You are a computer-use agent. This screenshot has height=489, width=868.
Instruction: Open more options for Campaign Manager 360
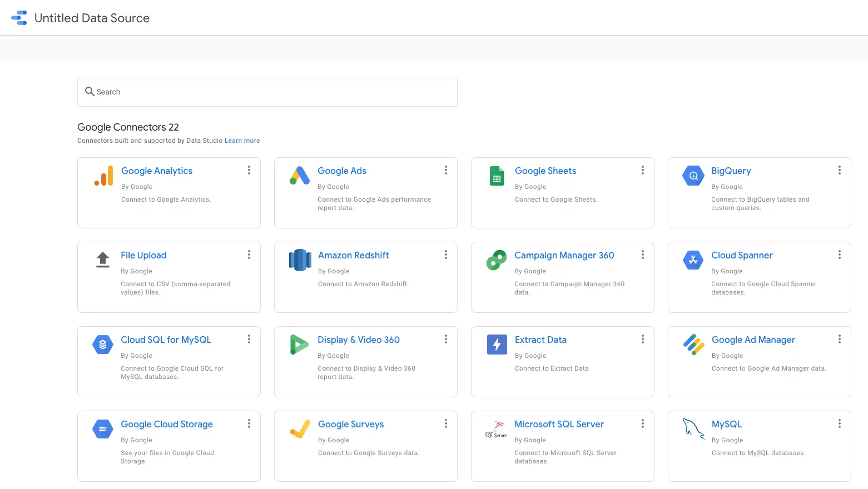pyautogui.click(x=643, y=255)
